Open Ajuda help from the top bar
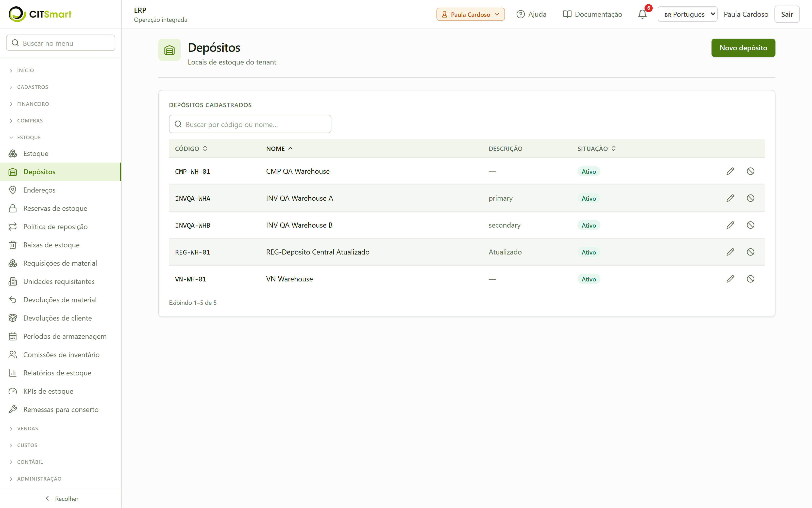 pyautogui.click(x=531, y=14)
